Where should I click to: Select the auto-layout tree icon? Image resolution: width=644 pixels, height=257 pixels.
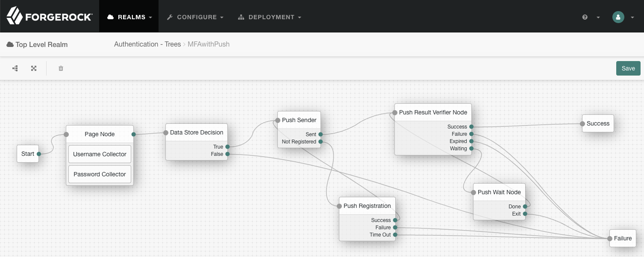(15, 68)
